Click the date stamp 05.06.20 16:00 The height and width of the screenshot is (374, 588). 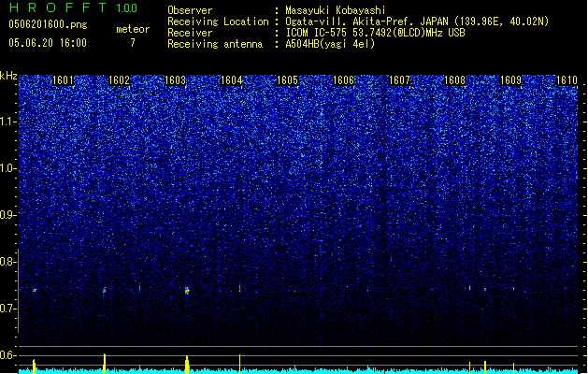pos(48,43)
